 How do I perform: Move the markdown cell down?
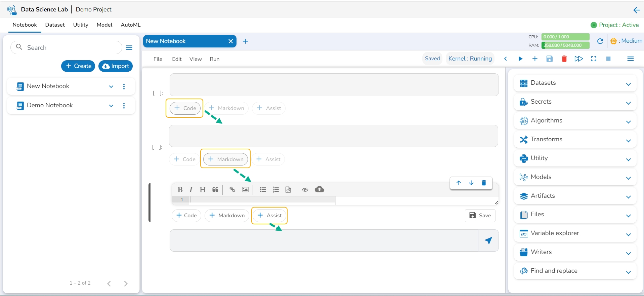tap(471, 183)
